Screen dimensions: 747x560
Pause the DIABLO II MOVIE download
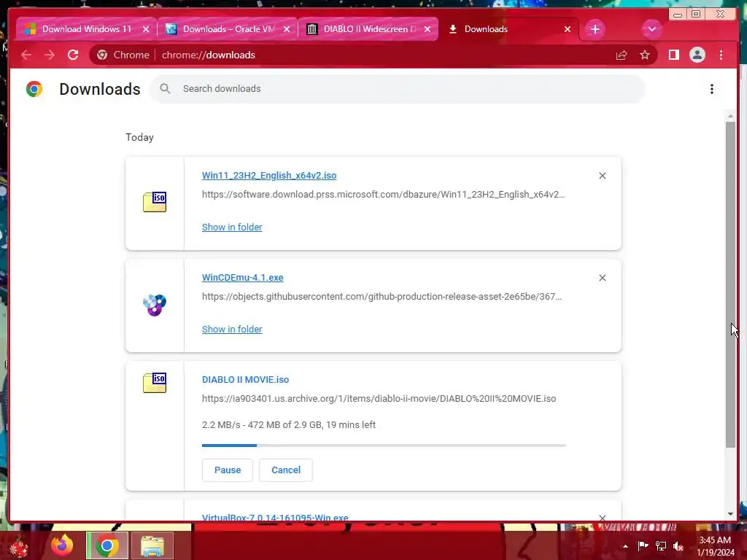tap(228, 470)
